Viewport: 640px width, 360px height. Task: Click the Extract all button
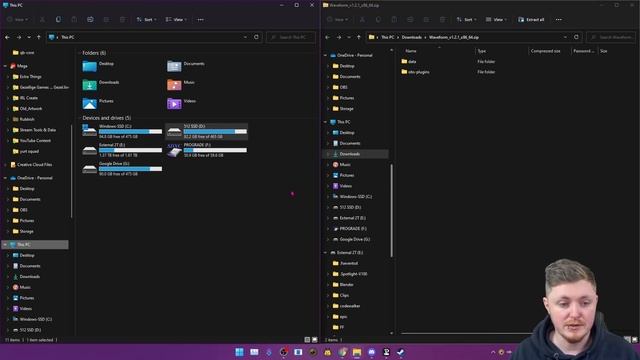tap(531, 19)
